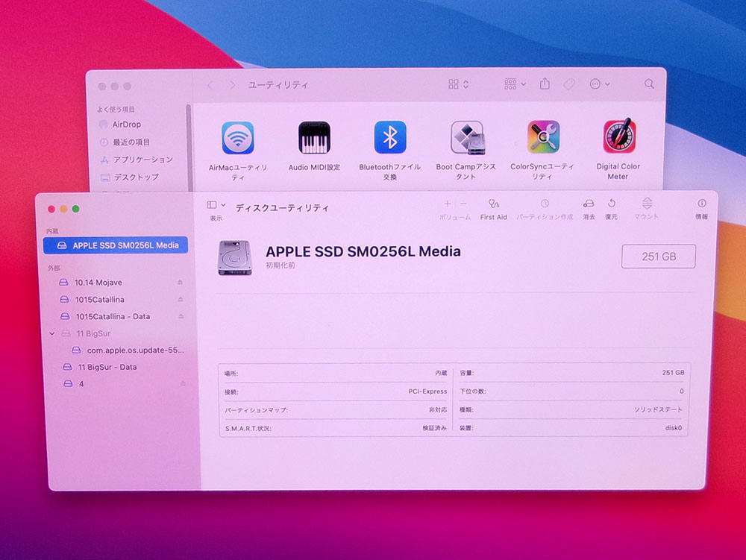Select 11 BigSur volume row

coord(93,334)
